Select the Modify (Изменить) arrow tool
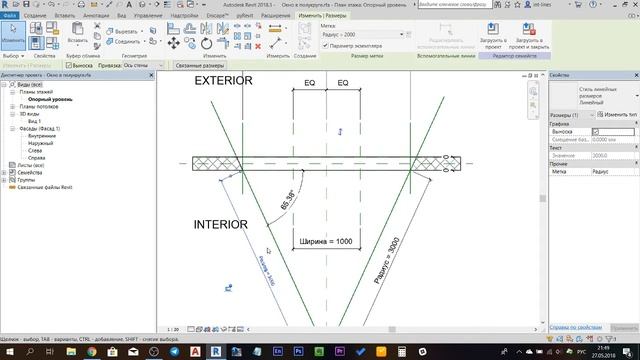 pyautogui.click(x=13, y=35)
